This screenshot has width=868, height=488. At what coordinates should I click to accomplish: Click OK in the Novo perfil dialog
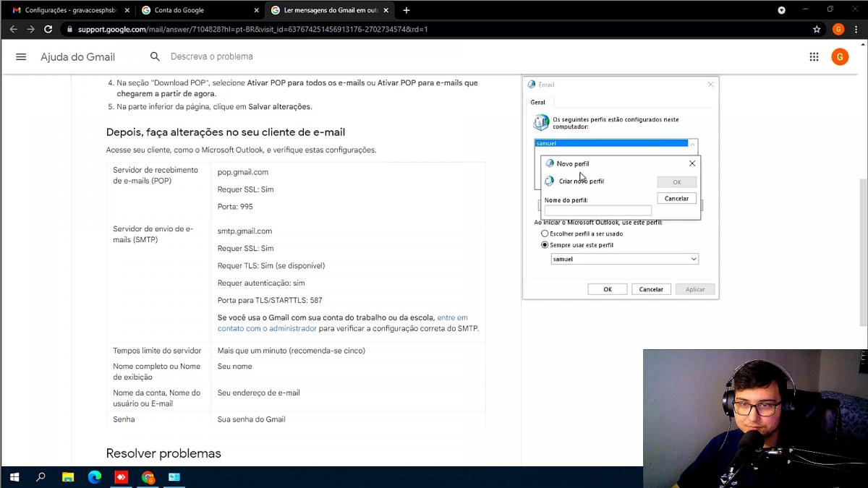[676, 182]
